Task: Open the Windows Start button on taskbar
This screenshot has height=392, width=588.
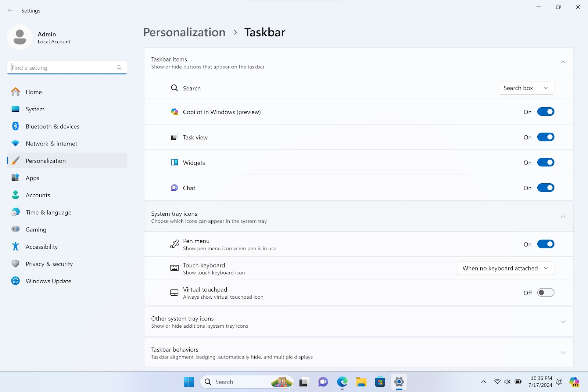Action: coord(189,382)
